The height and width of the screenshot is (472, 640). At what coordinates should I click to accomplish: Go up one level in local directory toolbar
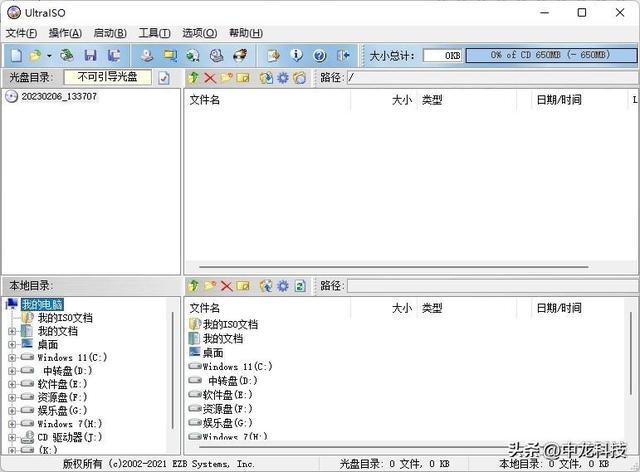[x=194, y=286]
